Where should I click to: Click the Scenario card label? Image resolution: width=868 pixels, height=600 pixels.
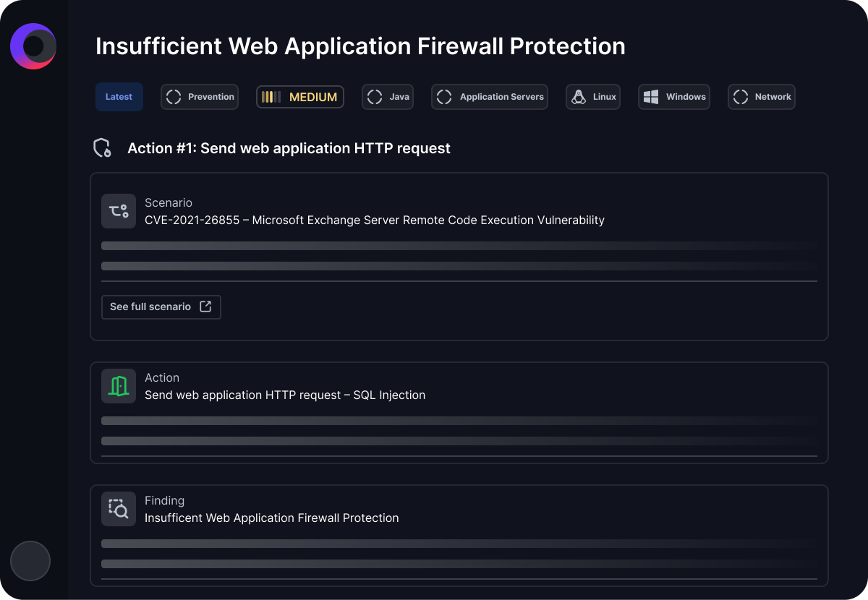169,203
